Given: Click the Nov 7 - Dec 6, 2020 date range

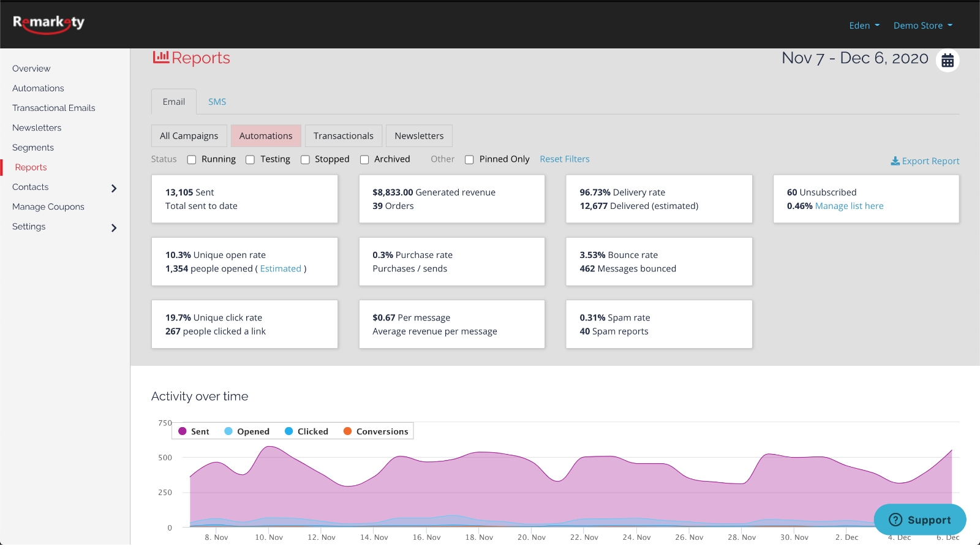Looking at the screenshot, I should pyautogui.click(x=855, y=58).
